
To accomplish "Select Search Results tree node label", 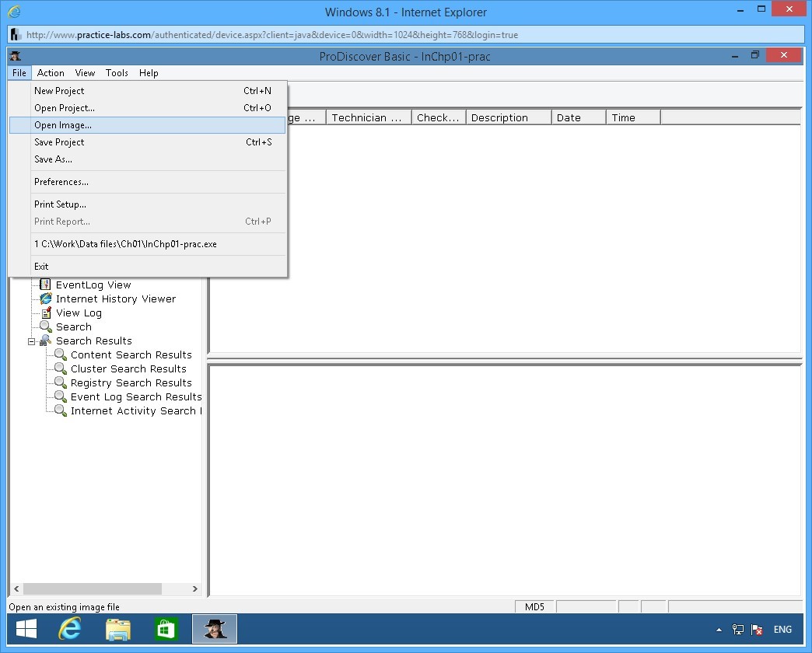I will coord(94,340).
